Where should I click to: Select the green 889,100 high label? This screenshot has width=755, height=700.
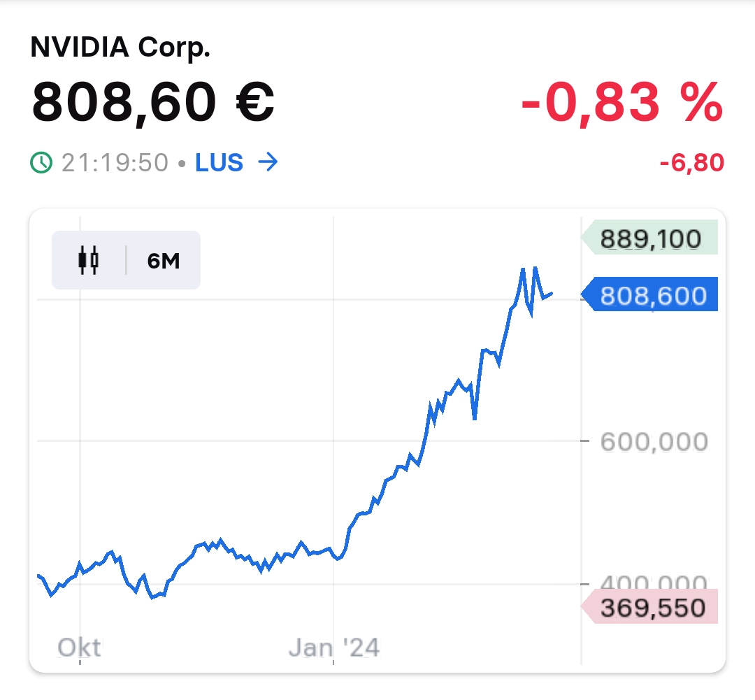[x=650, y=239]
